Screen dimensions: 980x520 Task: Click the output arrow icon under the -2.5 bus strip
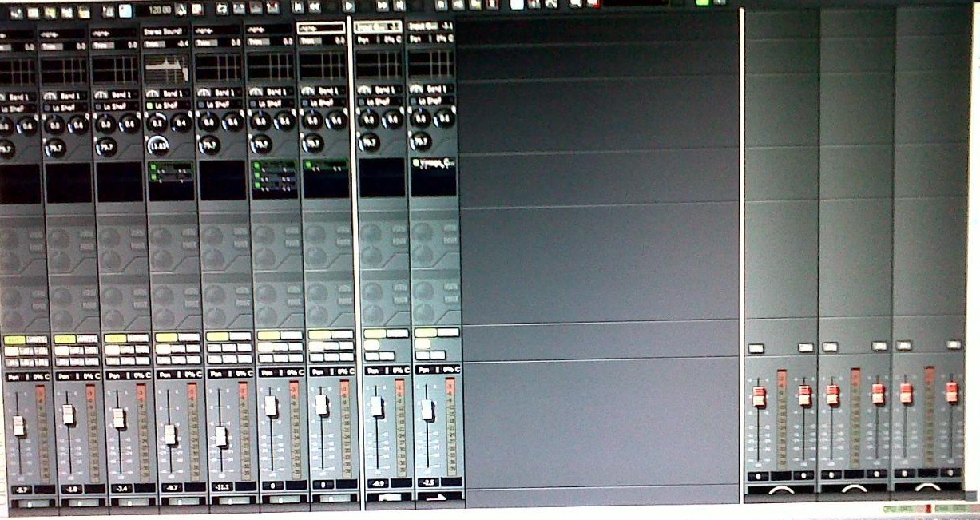tap(438, 496)
